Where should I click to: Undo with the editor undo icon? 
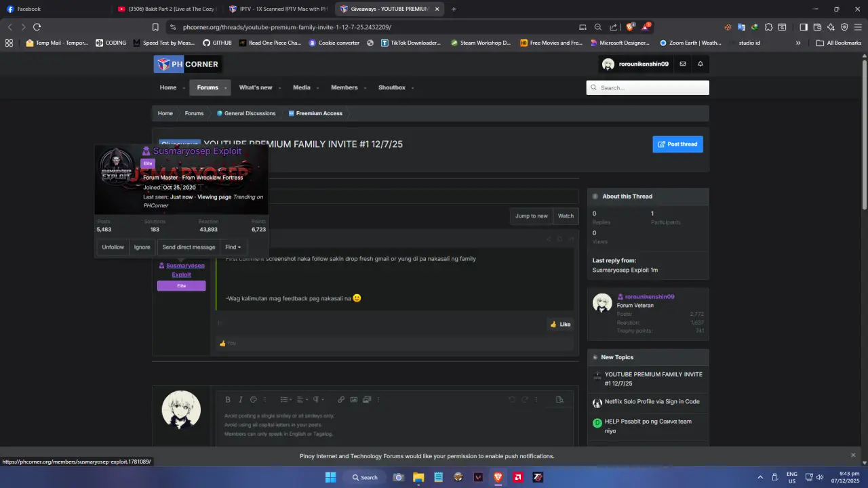[512, 400]
